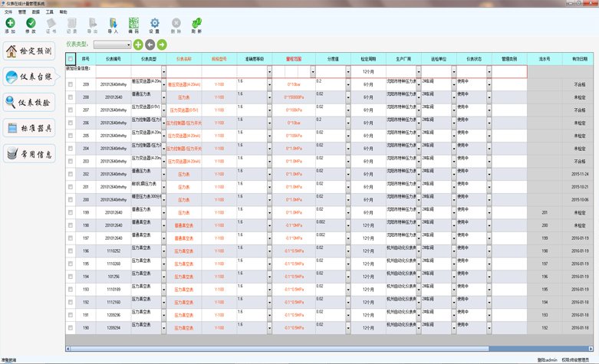The height and width of the screenshot is (364, 599).
Task: Open 标准器具 sidebar section
Action: 29,128
